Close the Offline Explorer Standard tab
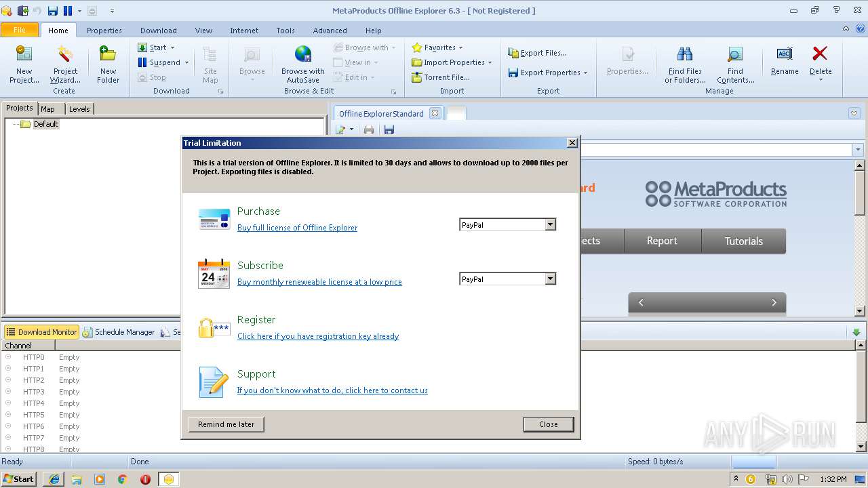Screen dimensions: 868x488 (435, 113)
